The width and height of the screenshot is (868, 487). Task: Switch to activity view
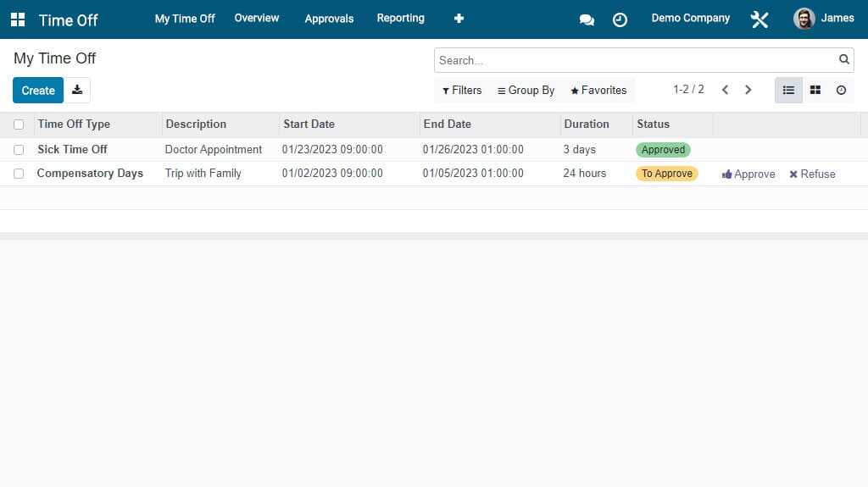tap(841, 90)
